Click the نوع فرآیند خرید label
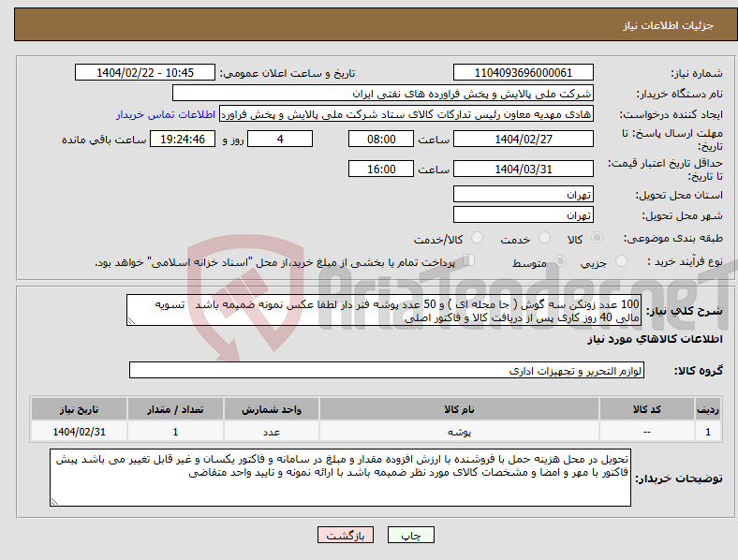 point(685,261)
